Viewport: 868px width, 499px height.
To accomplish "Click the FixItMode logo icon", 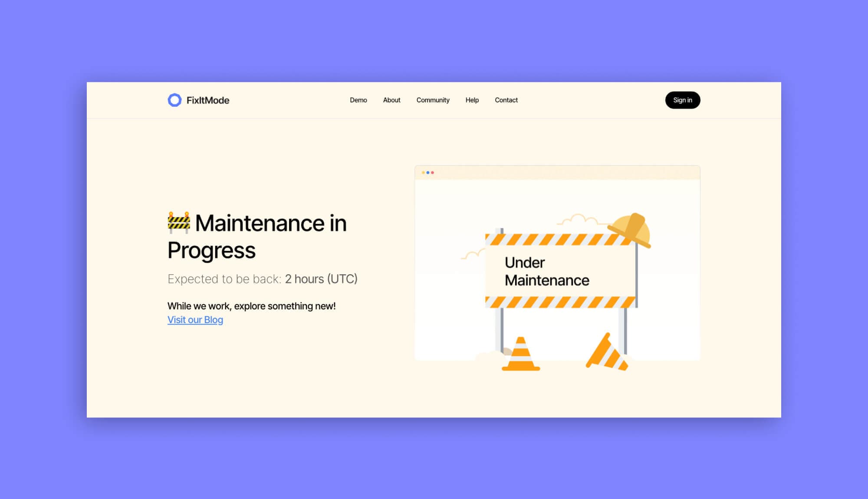I will (175, 100).
